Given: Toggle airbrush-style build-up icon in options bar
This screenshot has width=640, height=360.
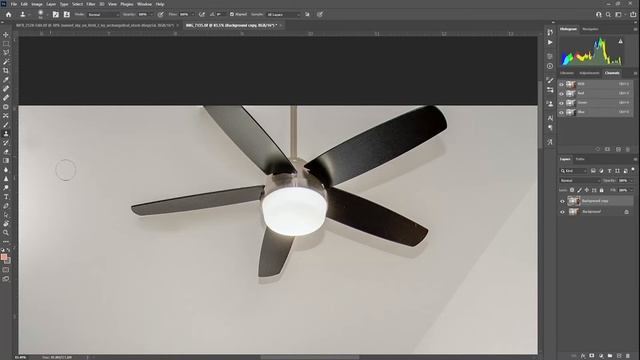Looking at the screenshot, I should (x=202, y=14).
